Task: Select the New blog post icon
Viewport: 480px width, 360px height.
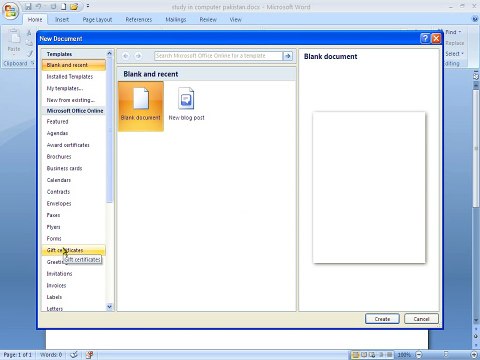Action: point(186,104)
